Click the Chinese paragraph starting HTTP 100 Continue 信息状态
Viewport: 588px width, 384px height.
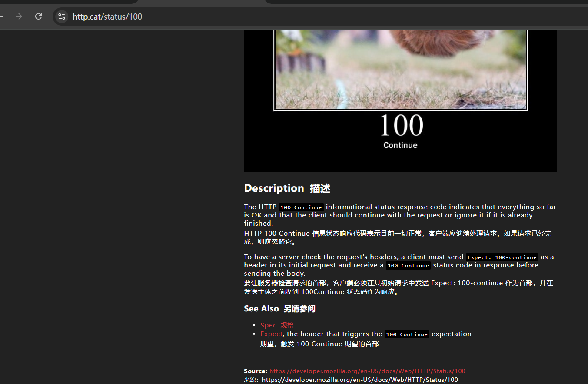pyautogui.click(x=398, y=237)
